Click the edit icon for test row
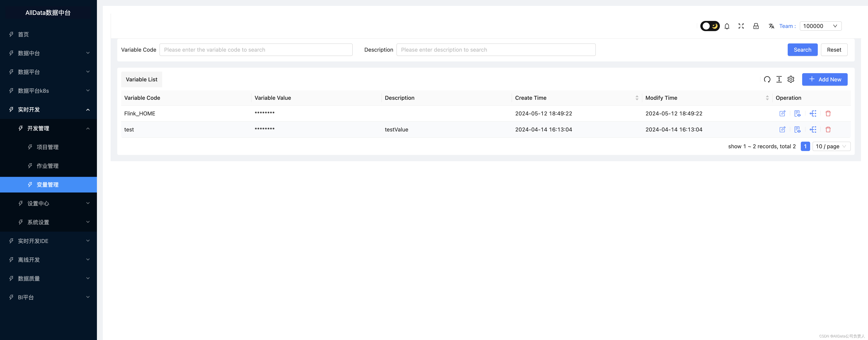 [782, 130]
